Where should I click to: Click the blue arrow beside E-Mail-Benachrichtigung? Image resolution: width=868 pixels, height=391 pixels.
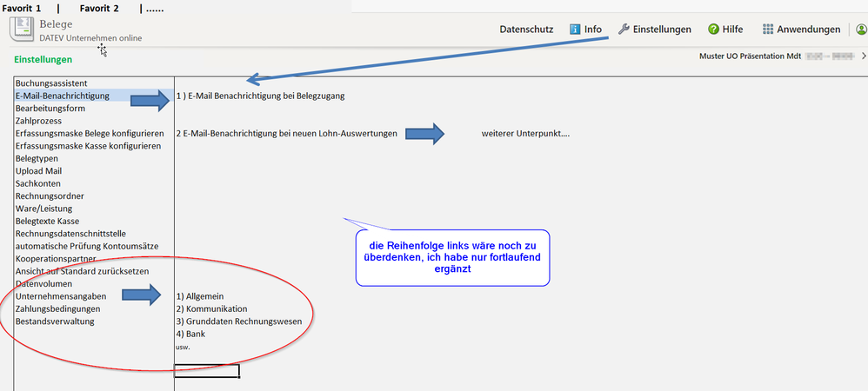coord(150,101)
